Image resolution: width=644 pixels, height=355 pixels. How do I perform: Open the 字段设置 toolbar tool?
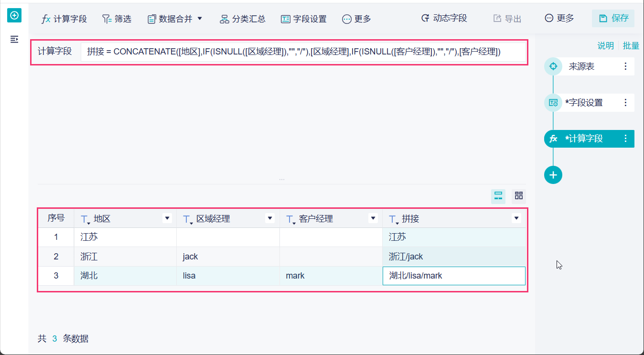tap(304, 19)
